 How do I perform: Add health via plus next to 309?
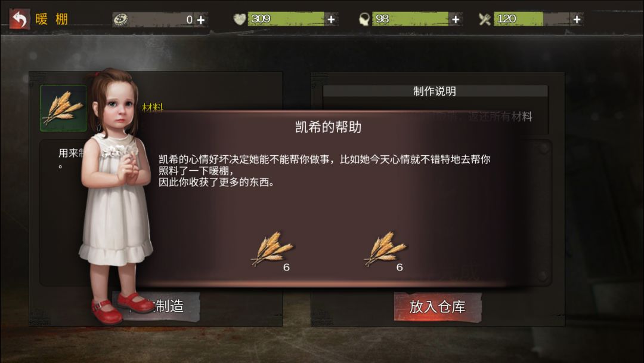click(x=331, y=19)
